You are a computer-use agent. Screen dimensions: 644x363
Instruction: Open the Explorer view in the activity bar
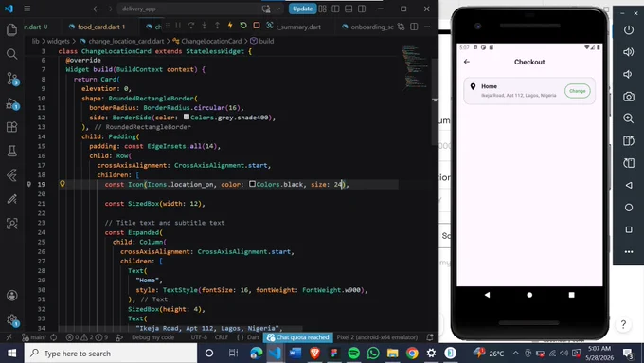pyautogui.click(x=11, y=29)
